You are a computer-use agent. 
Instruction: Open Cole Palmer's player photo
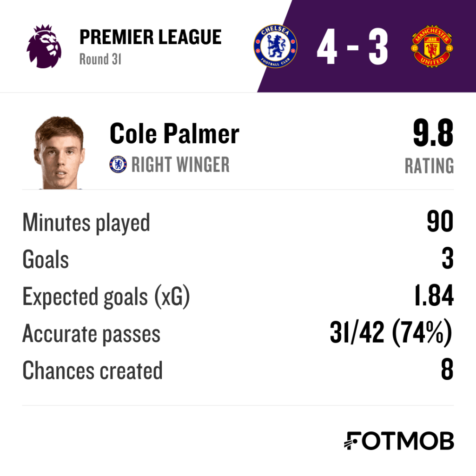59,152
